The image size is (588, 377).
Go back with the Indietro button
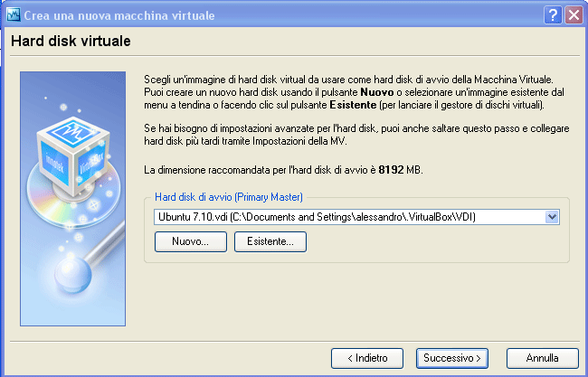pos(367,358)
